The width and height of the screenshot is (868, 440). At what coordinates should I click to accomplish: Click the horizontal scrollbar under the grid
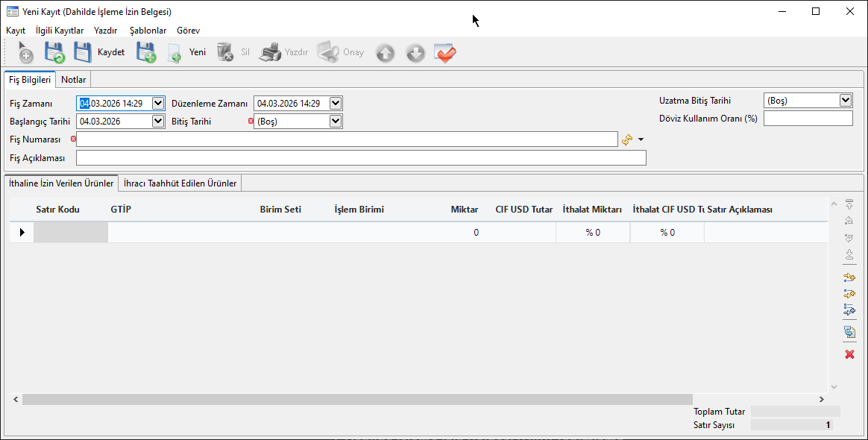tap(358, 400)
